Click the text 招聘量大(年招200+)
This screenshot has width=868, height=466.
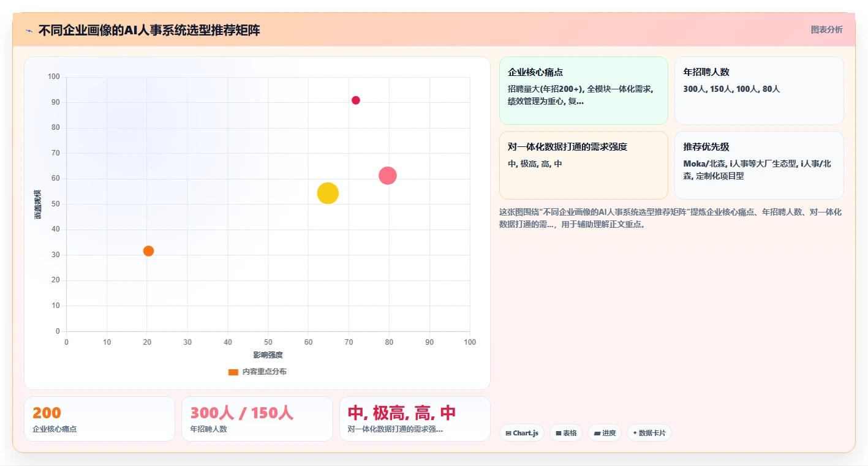click(546, 89)
